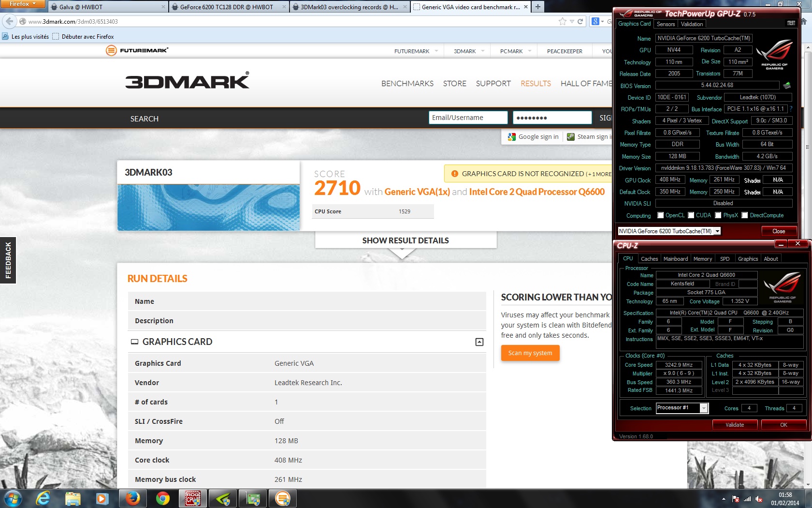The image size is (812, 508).
Task: Click Google sign in button
Action: tap(533, 137)
